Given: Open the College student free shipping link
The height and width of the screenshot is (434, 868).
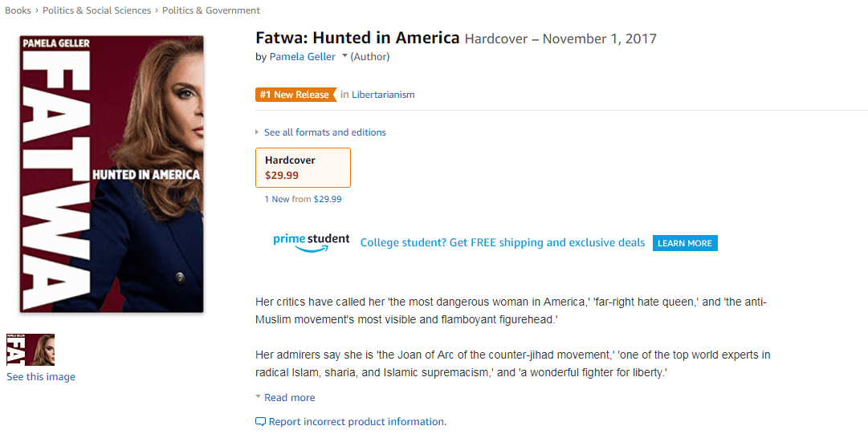Looking at the screenshot, I should point(503,242).
